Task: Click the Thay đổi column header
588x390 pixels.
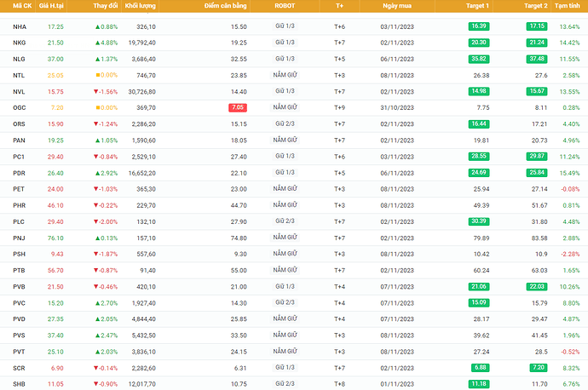Action: pyautogui.click(x=106, y=6)
